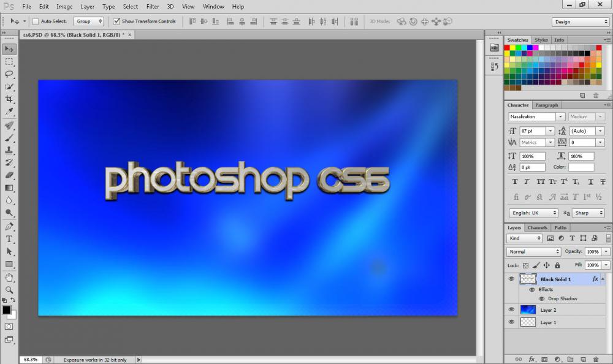
Task: Open the leading (Auto) dropdown
Action: point(600,131)
